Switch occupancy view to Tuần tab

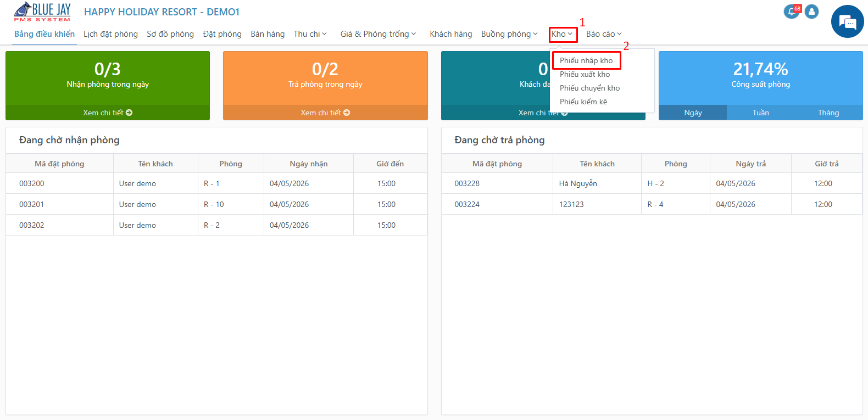pos(761,113)
